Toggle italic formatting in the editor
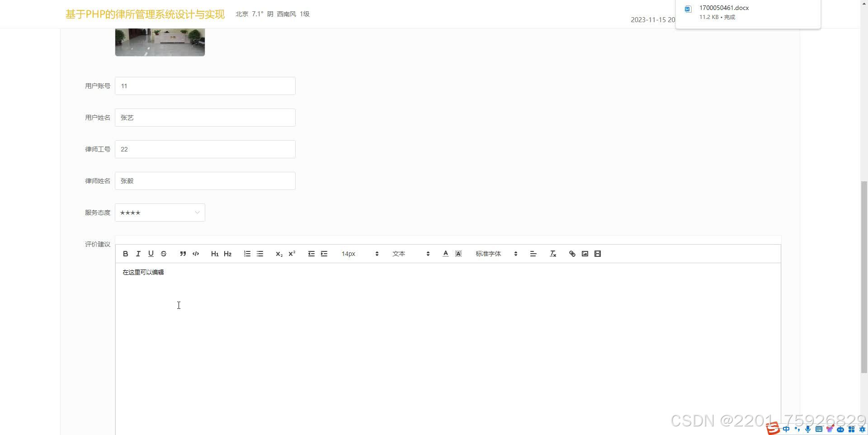This screenshot has width=868, height=435. [x=138, y=254]
